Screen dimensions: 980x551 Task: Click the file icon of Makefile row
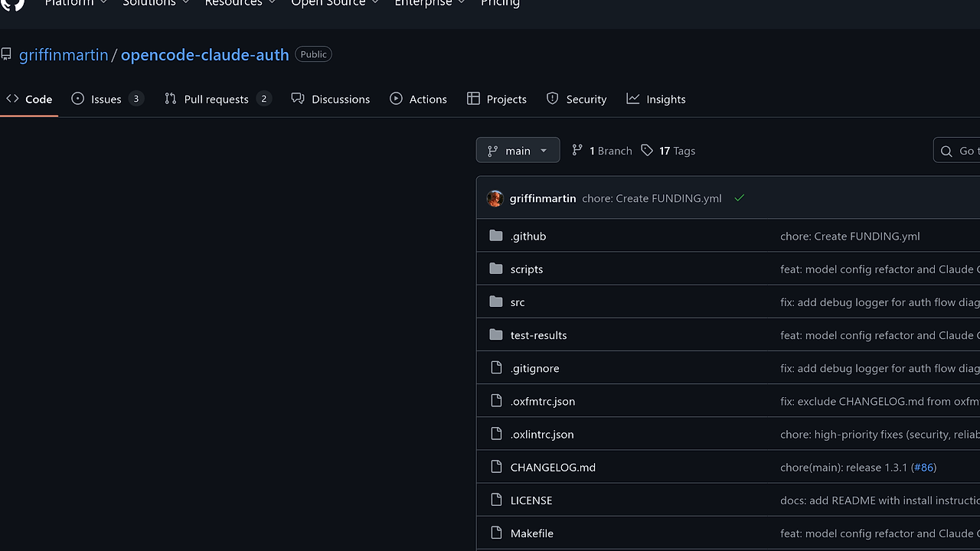coord(496,533)
